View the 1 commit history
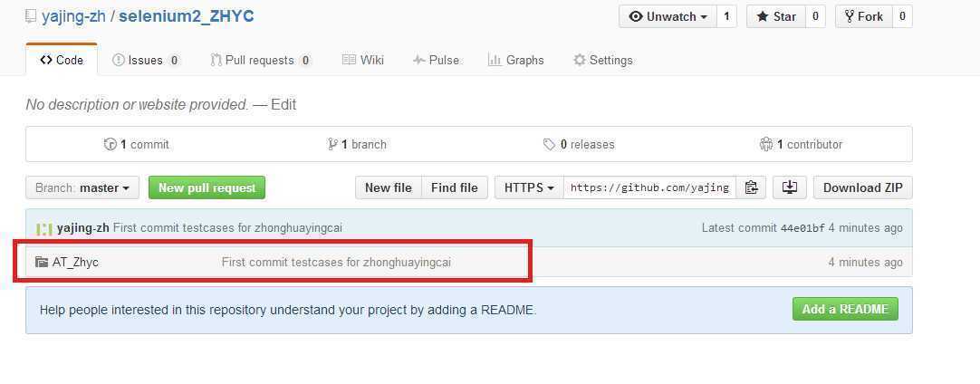The image size is (980, 384). [136, 145]
